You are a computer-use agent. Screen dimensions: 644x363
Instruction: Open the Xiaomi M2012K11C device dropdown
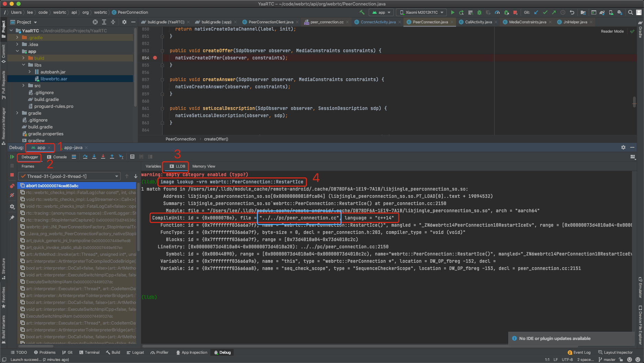click(x=421, y=12)
